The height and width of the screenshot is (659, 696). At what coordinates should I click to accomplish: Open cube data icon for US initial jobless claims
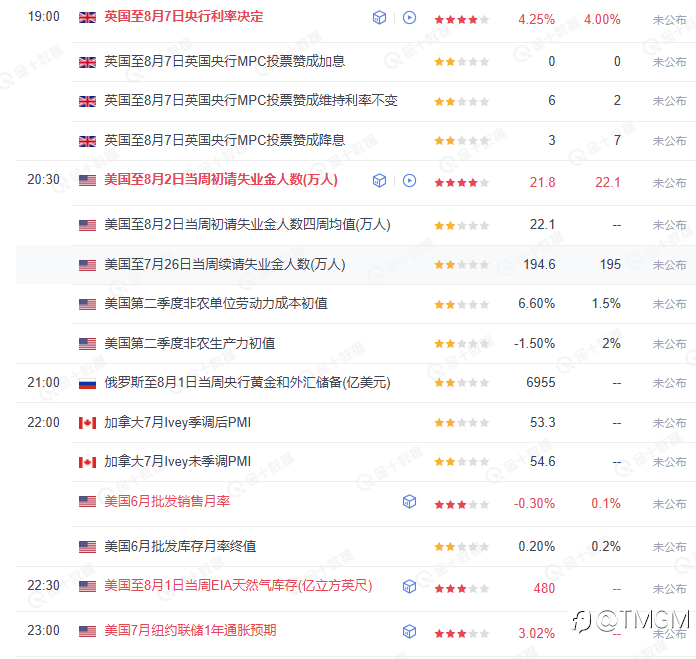[379, 181]
